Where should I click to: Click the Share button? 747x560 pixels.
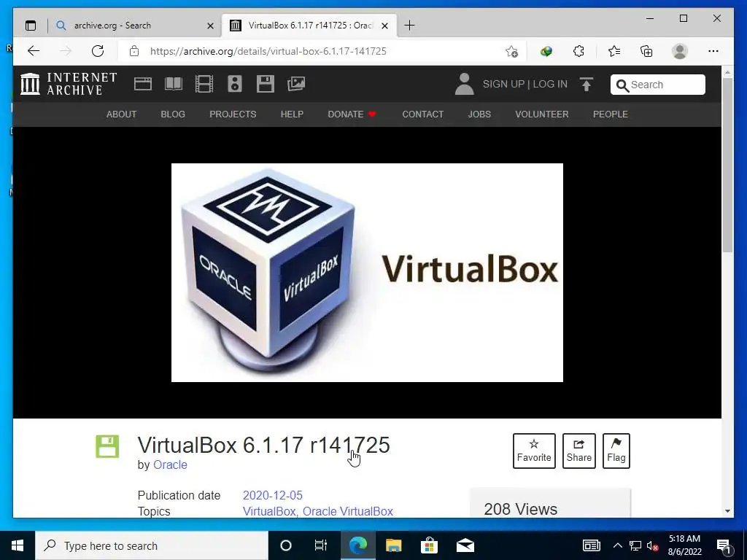click(x=578, y=451)
